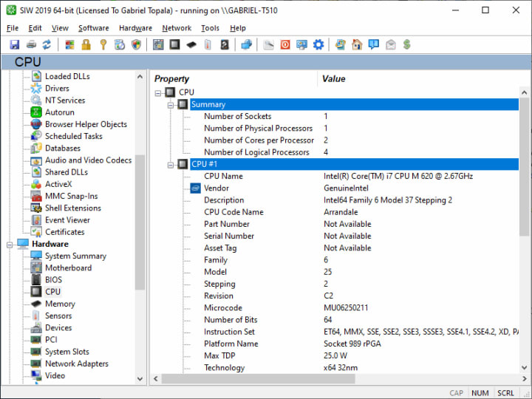Open the Hardware menu
Viewport: 532px width, 399px height.
click(135, 28)
